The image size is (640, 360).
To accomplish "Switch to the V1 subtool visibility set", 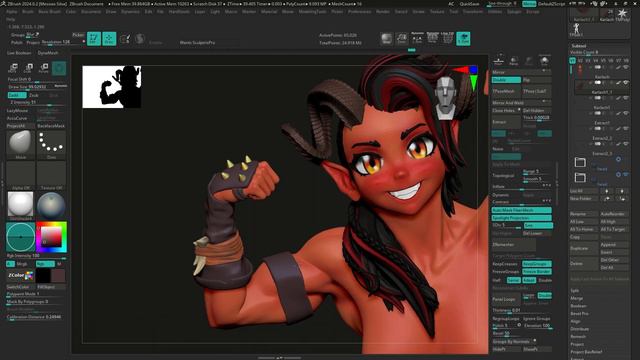I will point(572,60).
